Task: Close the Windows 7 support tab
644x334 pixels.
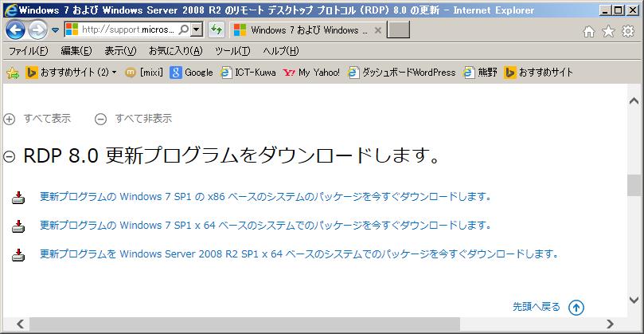Action: click(x=378, y=30)
